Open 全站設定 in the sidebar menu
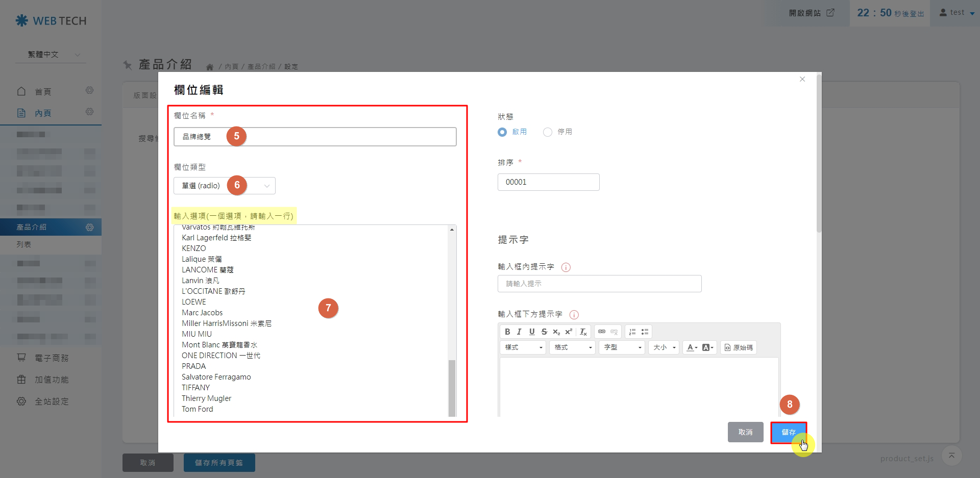The width and height of the screenshot is (980, 478). pos(51,401)
